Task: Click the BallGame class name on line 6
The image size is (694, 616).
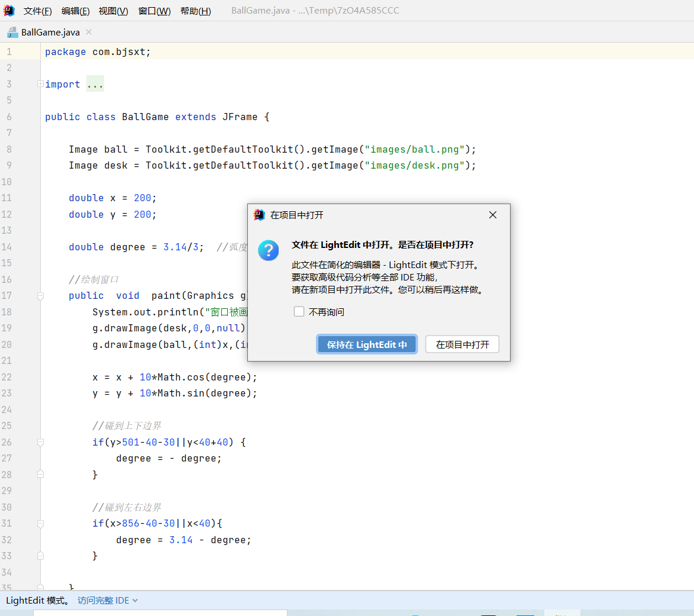Action: 145,117
